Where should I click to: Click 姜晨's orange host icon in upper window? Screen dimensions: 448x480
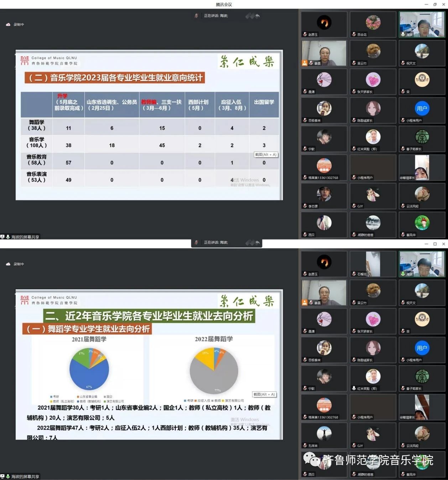coord(305,63)
